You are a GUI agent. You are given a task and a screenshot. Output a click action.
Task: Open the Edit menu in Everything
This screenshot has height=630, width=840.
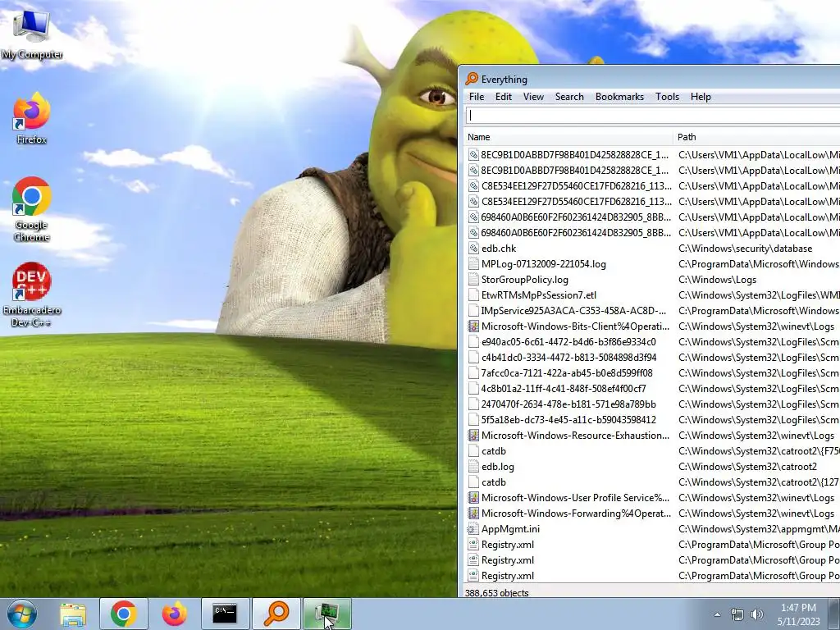coord(503,97)
